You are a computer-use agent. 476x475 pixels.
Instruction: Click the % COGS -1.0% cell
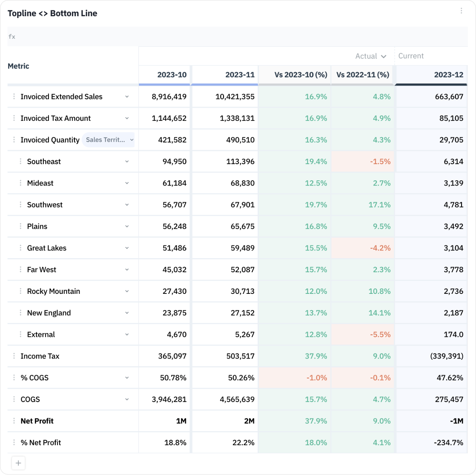(295, 378)
